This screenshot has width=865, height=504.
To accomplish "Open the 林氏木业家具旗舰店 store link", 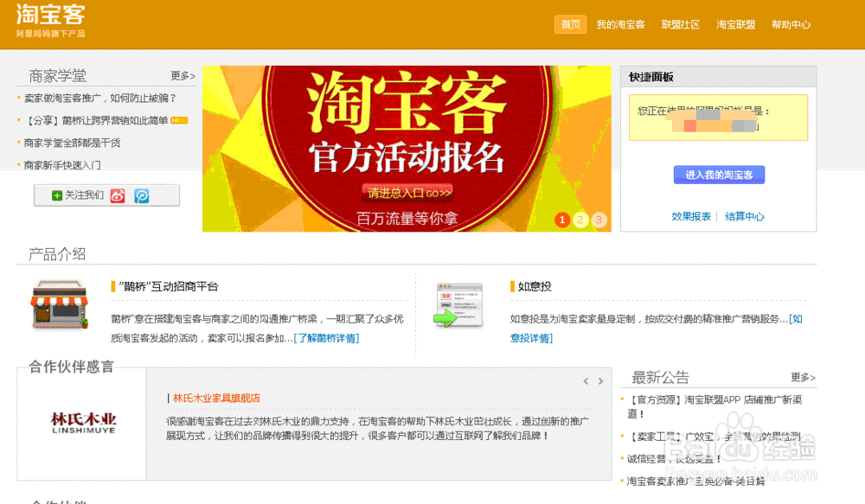I will coord(216,399).
